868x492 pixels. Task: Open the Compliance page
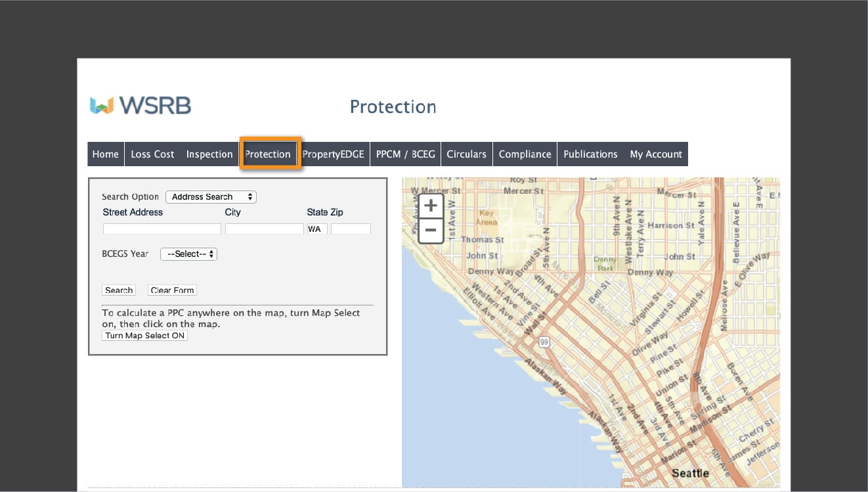(525, 154)
